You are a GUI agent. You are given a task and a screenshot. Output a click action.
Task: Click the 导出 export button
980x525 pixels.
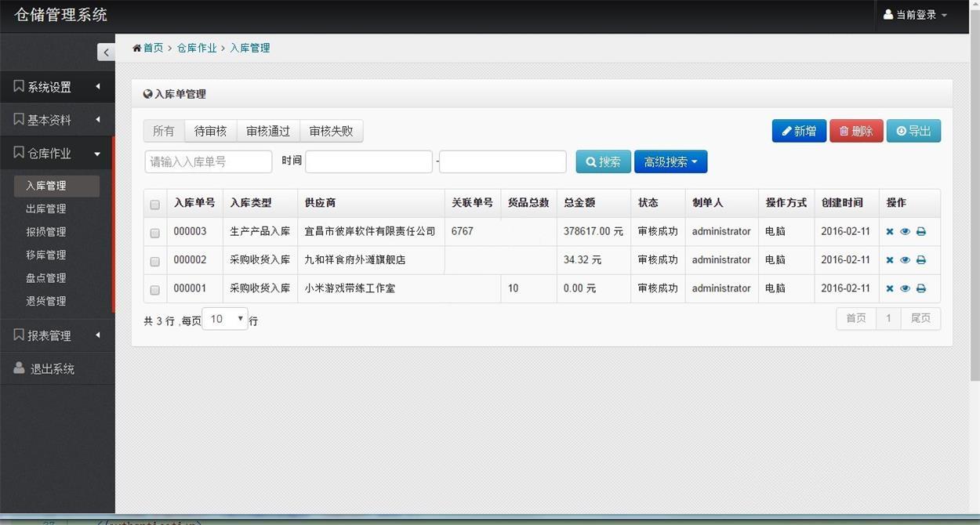[x=913, y=131]
